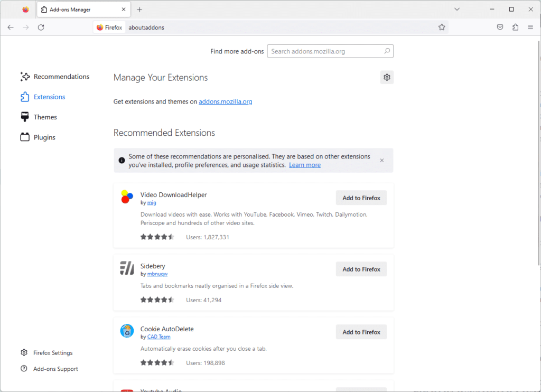
Task: Click the Themes brush sidebar icon
Action: point(25,117)
